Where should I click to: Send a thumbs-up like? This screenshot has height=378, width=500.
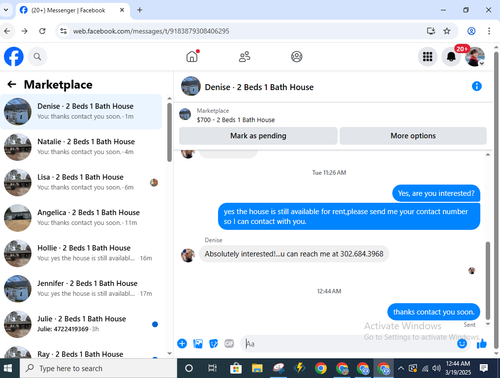point(482,343)
